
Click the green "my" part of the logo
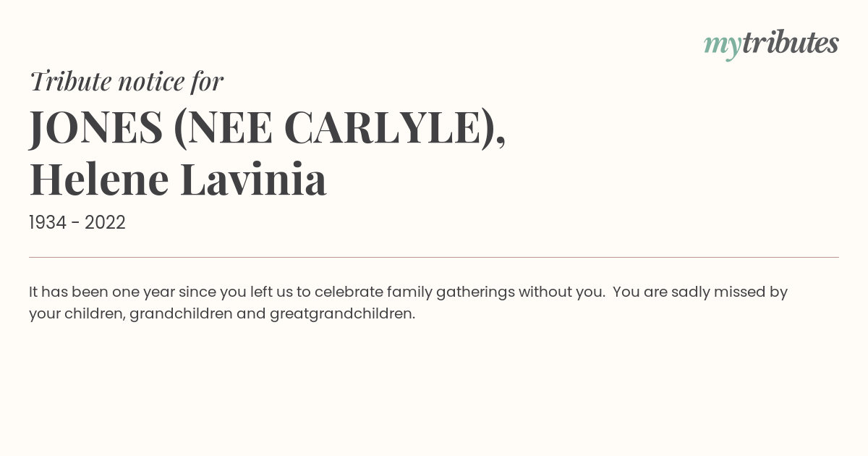point(722,45)
